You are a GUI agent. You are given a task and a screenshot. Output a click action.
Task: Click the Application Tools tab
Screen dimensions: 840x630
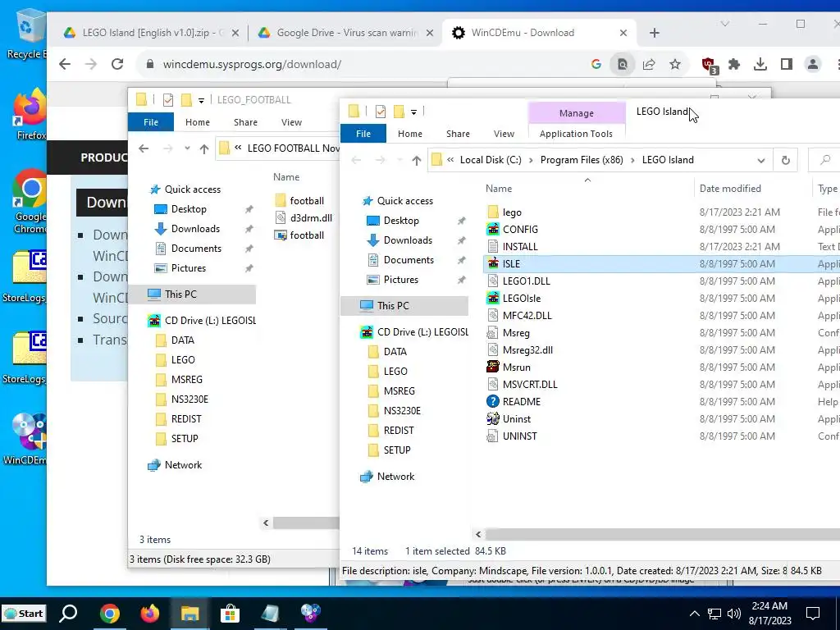(576, 134)
